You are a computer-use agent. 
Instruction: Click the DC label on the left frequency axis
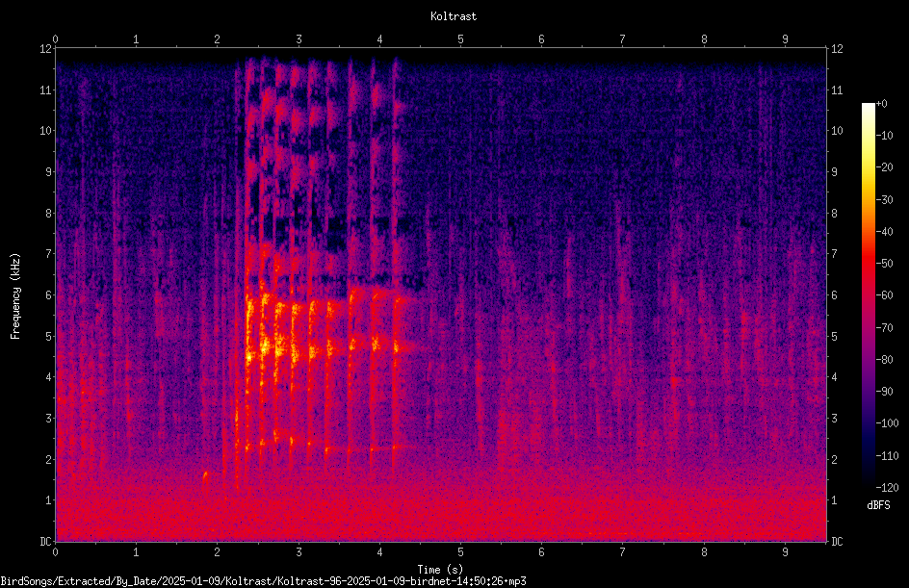[46, 542]
